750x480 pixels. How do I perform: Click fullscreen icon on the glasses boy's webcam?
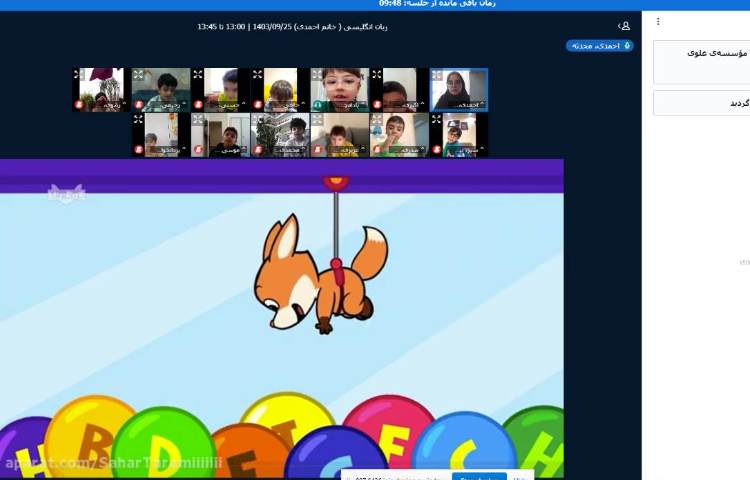pyautogui.click(x=318, y=74)
